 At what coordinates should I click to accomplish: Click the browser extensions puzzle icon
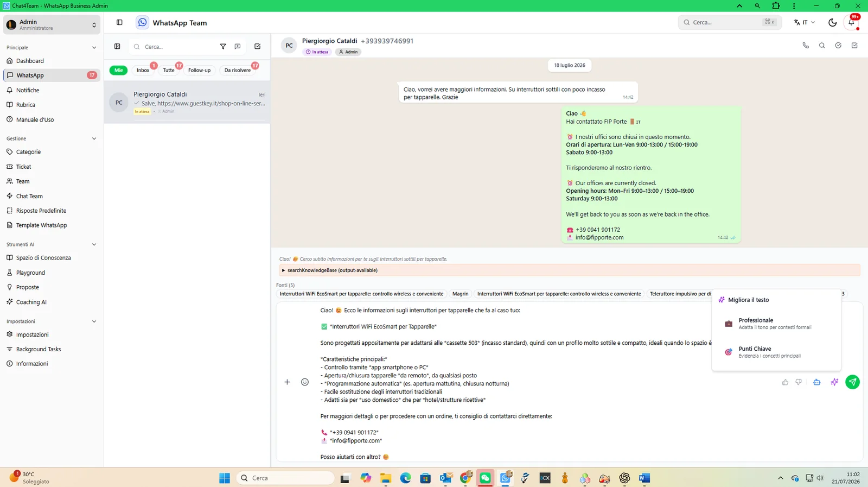click(776, 6)
